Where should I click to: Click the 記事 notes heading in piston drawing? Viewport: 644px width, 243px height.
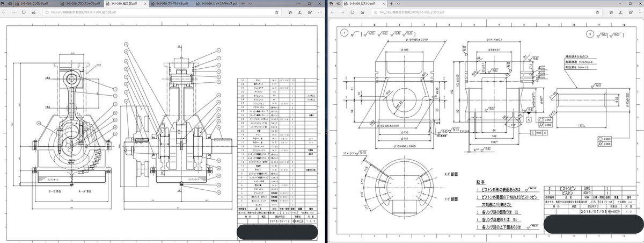tap(481, 182)
